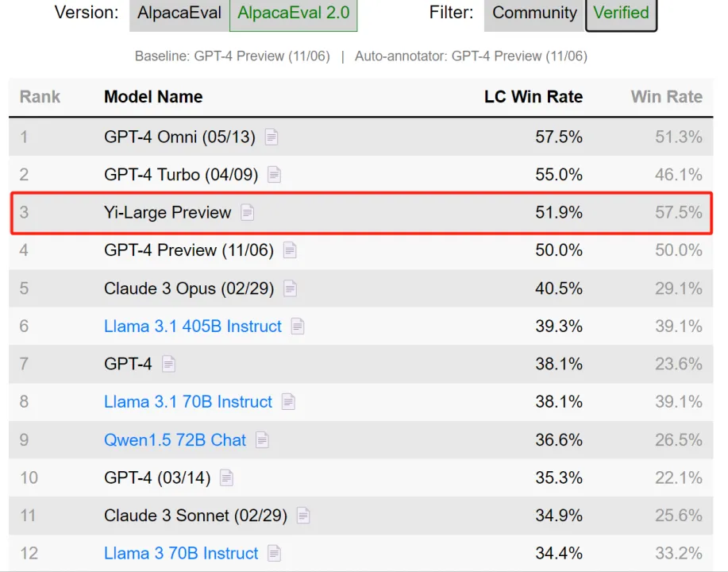Open Llama 3.1 405B Instruct document icon

click(x=298, y=327)
